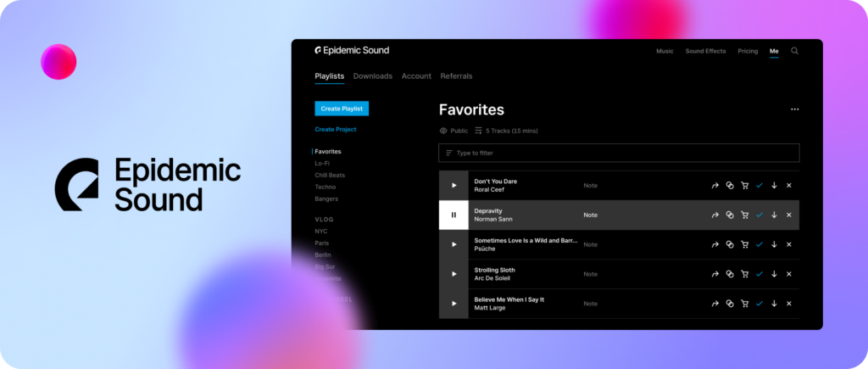Open the Lo-Fi playlist

coord(322,164)
